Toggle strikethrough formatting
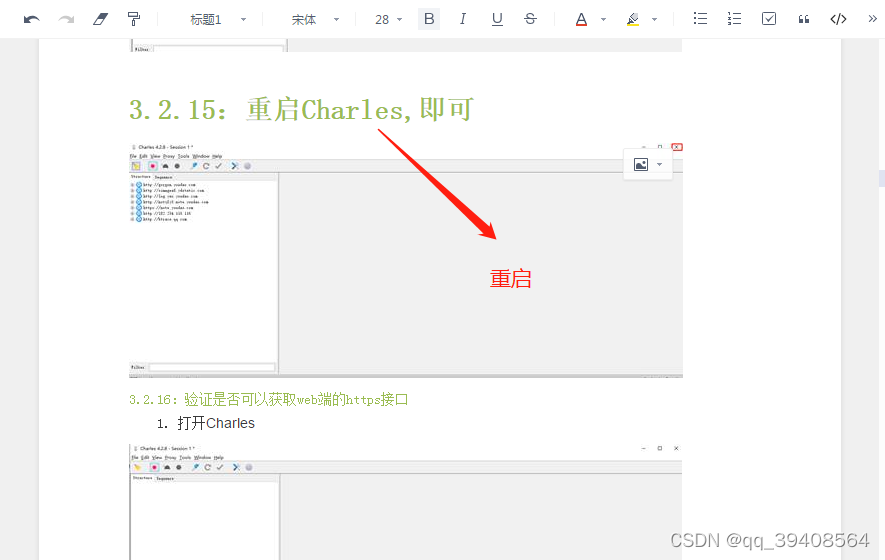Screen dimensions: 885x560 531,19
